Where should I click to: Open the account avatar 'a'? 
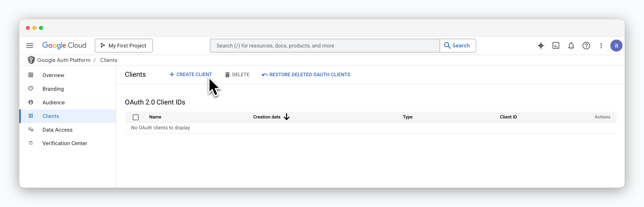(616, 46)
